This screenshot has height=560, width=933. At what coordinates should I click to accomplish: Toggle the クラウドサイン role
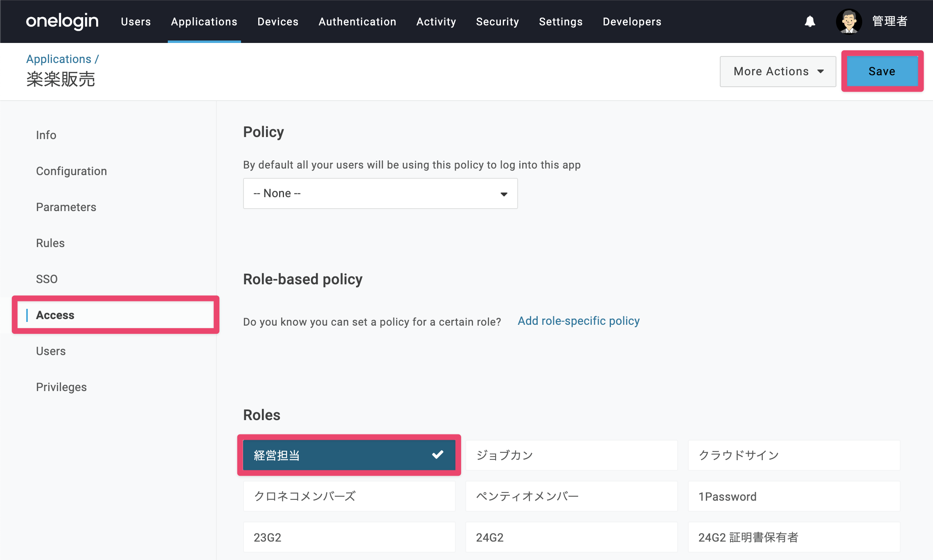pyautogui.click(x=794, y=455)
